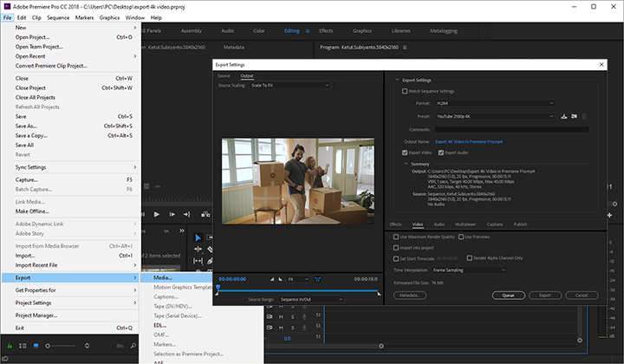Click the blue output name link
The height and width of the screenshot is (364, 624).
(x=468, y=141)
